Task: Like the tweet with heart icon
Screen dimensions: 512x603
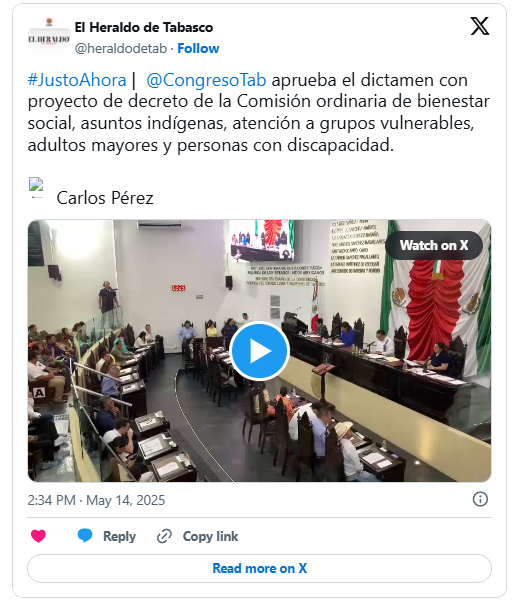Action: [38, 536]
